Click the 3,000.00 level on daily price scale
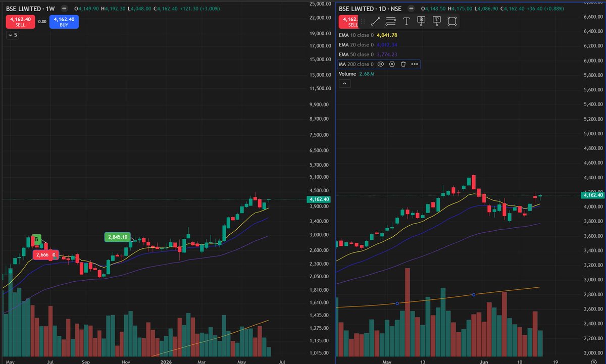The height and width of the screenshot is (364, 606). [594, 280]
